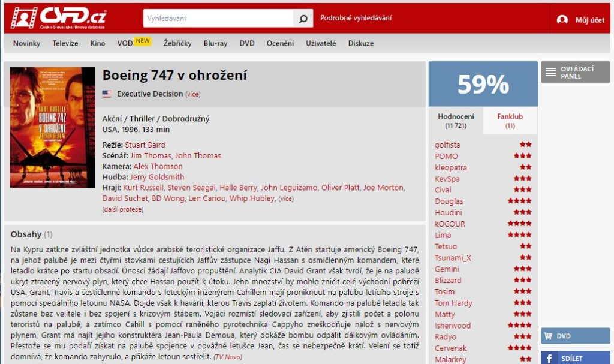Open user KevSpa's profile
Image resolution: width=614 pixels, height=364 pixels.
[x=447, y=179]
